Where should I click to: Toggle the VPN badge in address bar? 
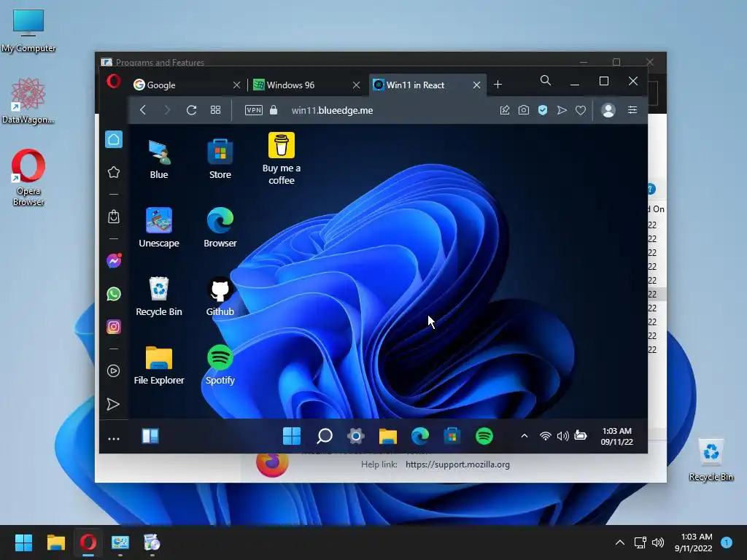pos(253,110)
